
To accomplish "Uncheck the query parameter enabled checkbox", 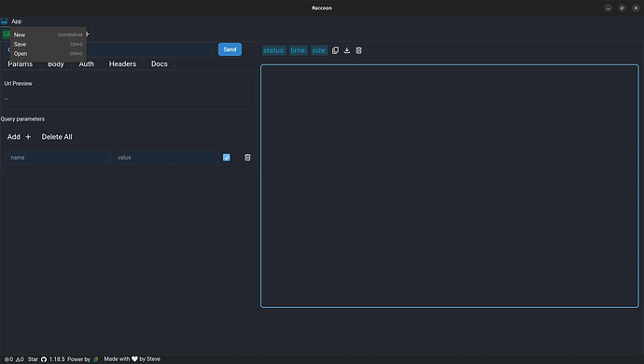I will 226,158.
